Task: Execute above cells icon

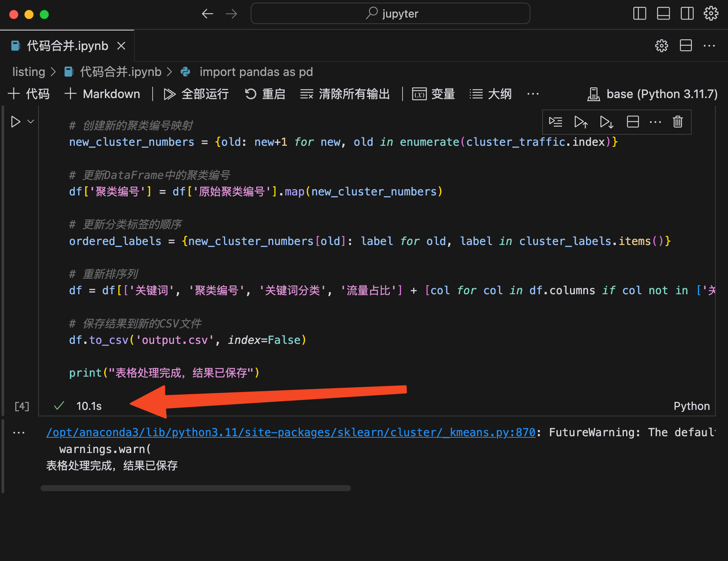Action: [581, 122]
